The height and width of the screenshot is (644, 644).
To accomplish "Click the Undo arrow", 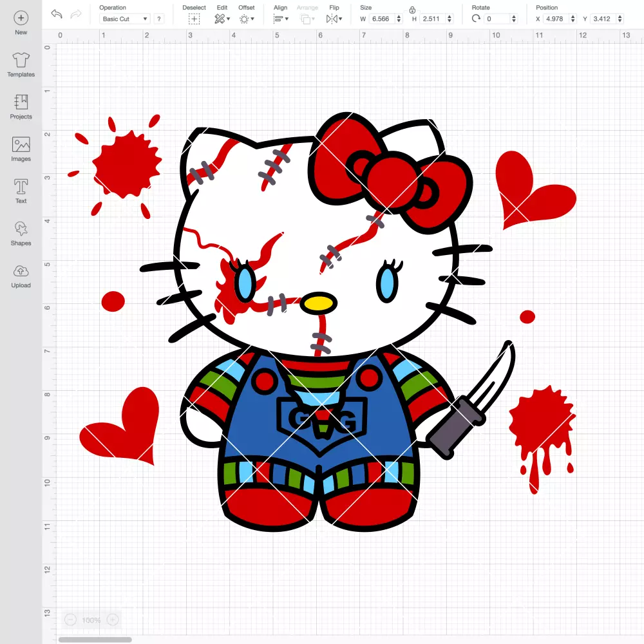I will (57, 14).
